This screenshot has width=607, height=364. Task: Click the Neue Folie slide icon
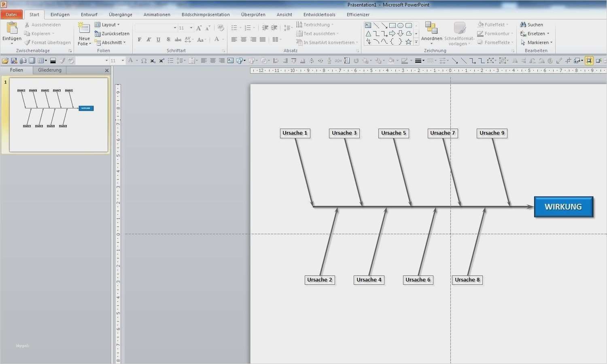click(x=84, y=28)
